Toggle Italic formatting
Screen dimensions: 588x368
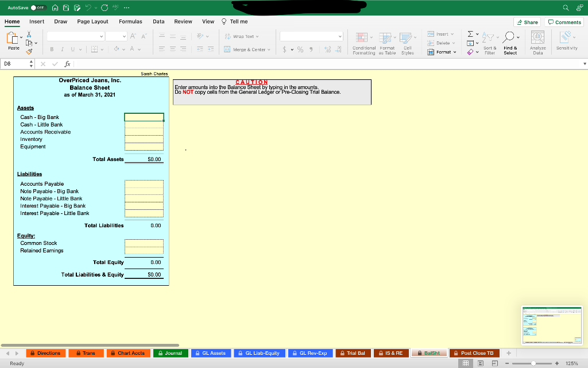click(x=63, y=49)
